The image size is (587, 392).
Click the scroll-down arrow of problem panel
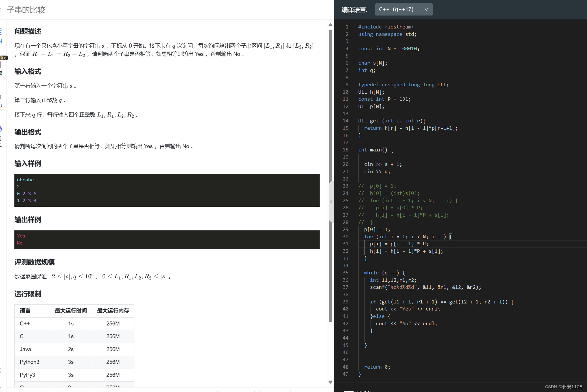tap(330, 382)
